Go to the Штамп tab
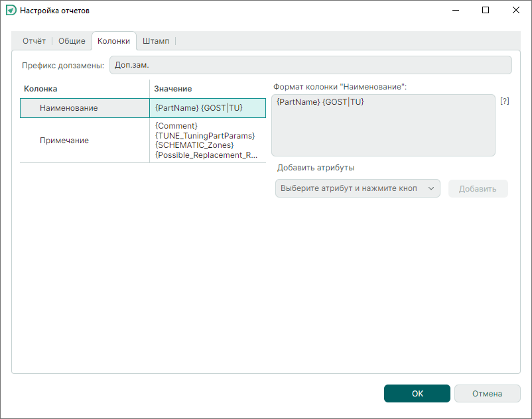Image resolution: width=532 pixels, height=419 pixels. pos(156,41)
